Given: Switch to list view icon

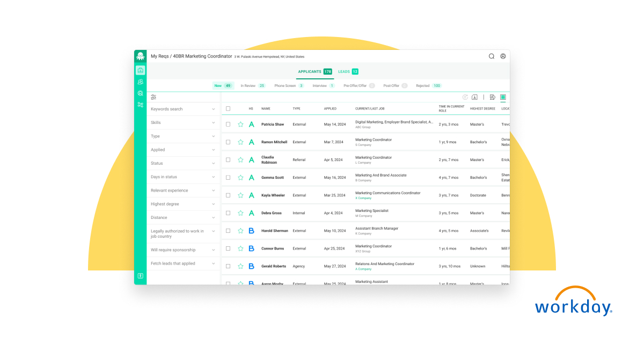Looking at the screenshot, I should 503,97.
